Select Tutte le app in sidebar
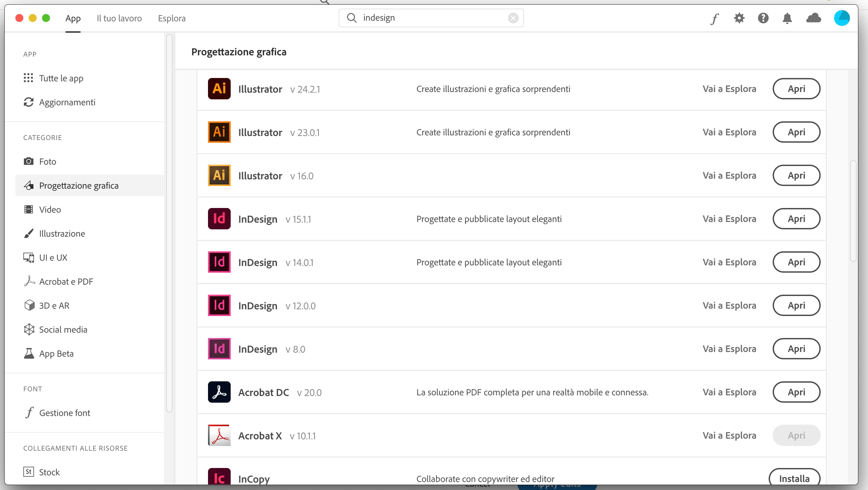The height and width of the screenshot is (490, 868). 61,78
